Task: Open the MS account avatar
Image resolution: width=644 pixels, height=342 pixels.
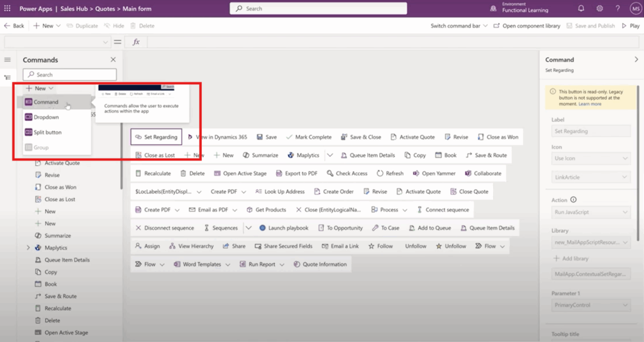Action: (635, 8)
